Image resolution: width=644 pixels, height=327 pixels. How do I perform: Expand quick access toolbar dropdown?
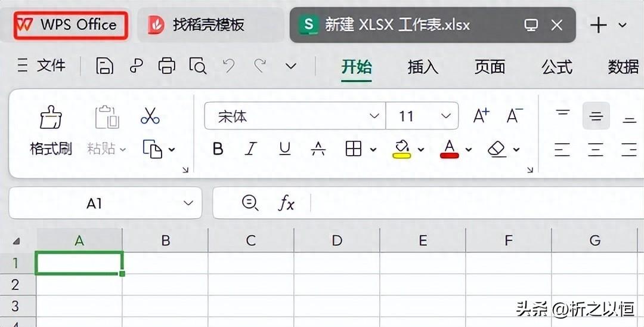pos(291,66)
